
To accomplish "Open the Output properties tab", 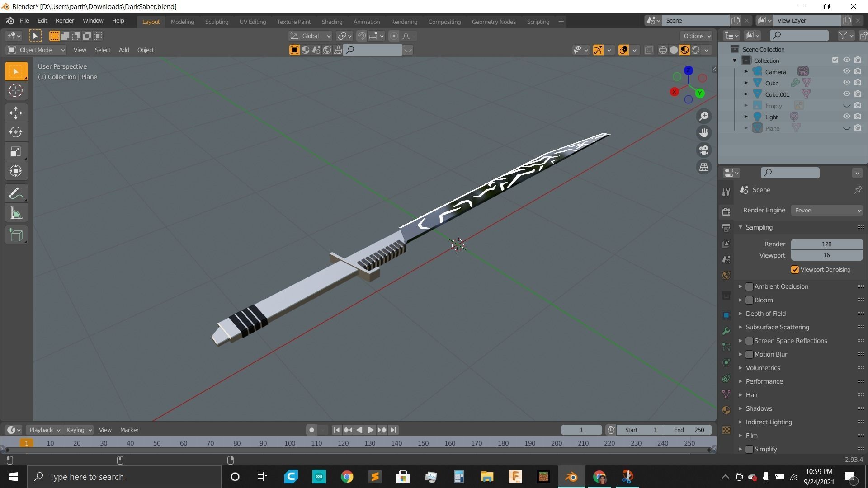I will [726, 227].
